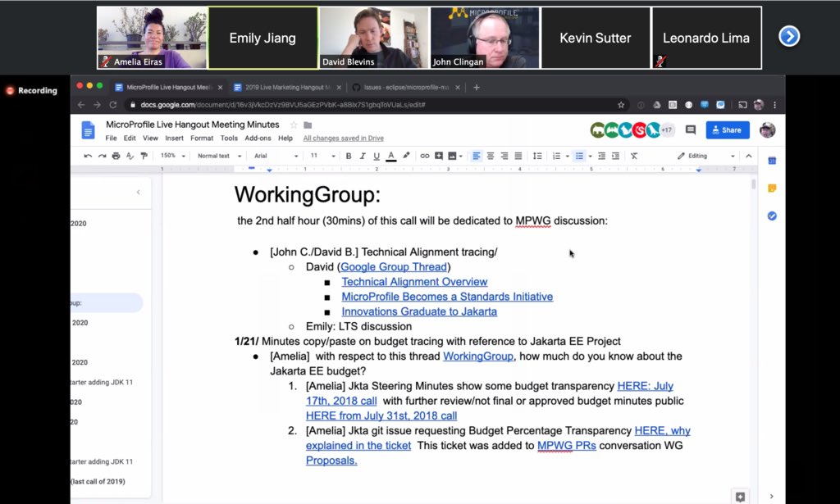This screenshot has height=504, width=840.
Task: Switch to Issues eclipse/microprofile tab
Action: tap(406, 87)
